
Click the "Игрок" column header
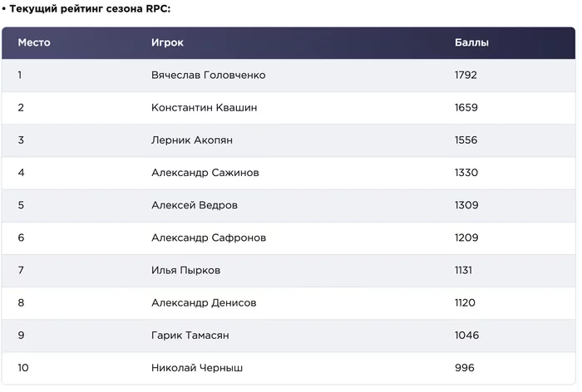(167, 43)
